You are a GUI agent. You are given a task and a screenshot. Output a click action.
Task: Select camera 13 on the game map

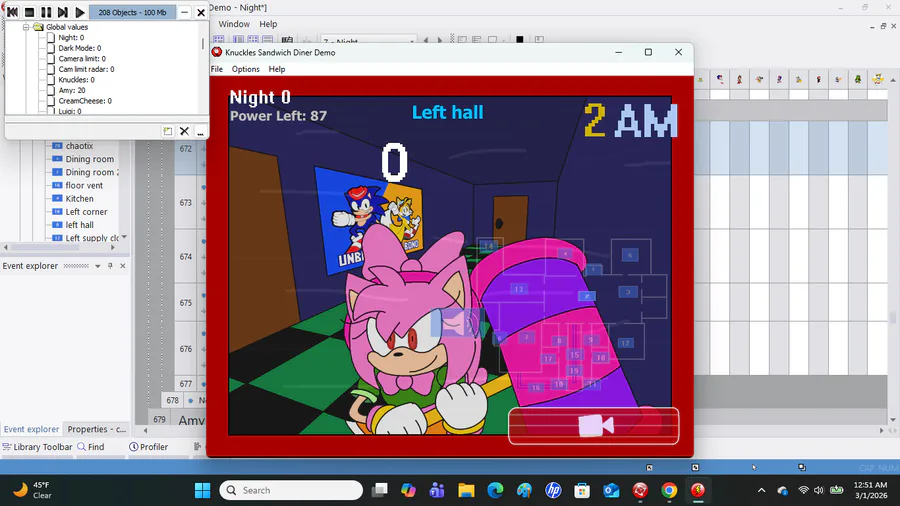coord(519,289)
